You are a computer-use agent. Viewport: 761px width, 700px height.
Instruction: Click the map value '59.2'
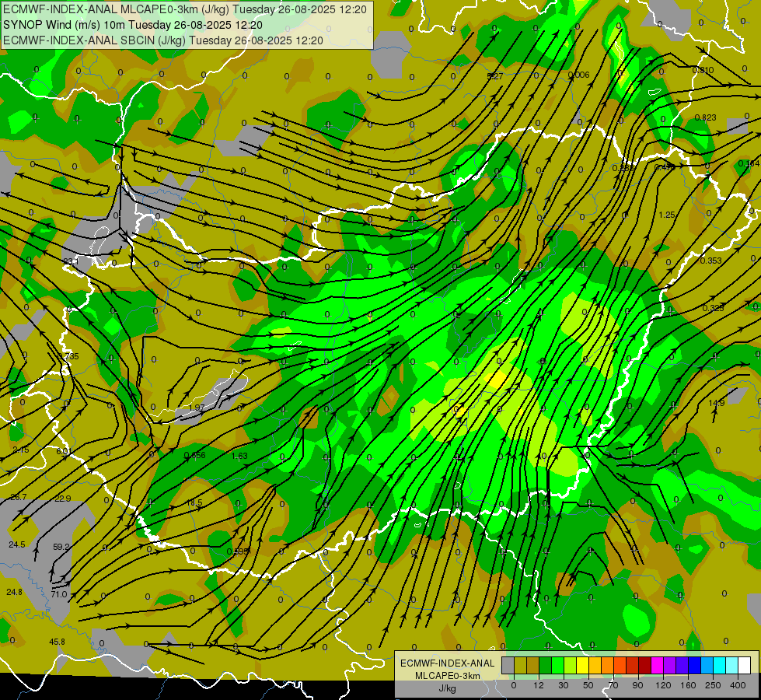tap(61, 547)
